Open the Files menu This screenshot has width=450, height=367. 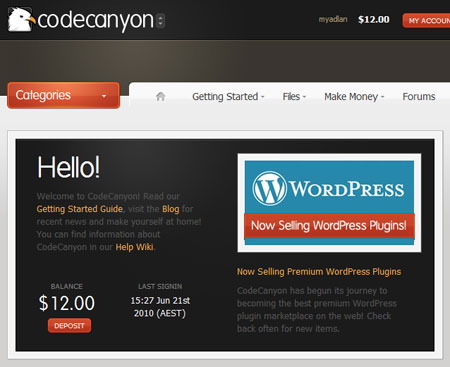coord(294,97)
